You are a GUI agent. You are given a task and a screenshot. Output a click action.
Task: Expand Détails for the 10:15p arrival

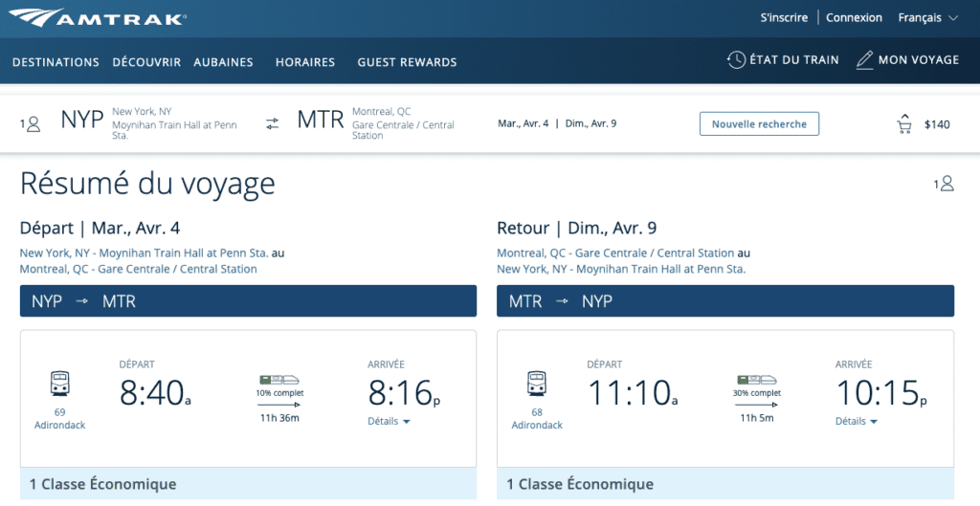click(x=857, y=422)
